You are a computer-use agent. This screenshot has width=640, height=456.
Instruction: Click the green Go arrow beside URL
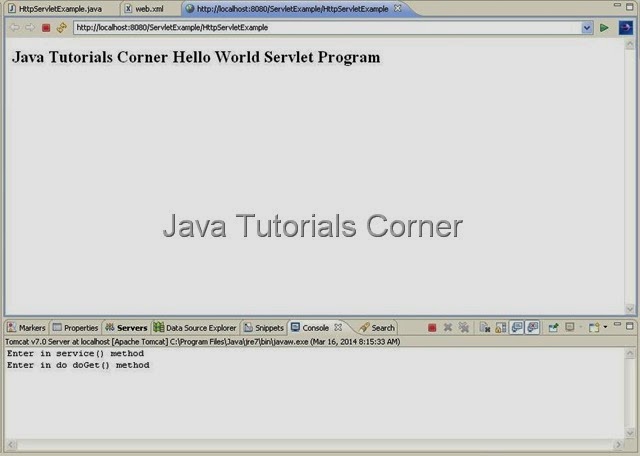pyautogui.click(x=604, y=28)
